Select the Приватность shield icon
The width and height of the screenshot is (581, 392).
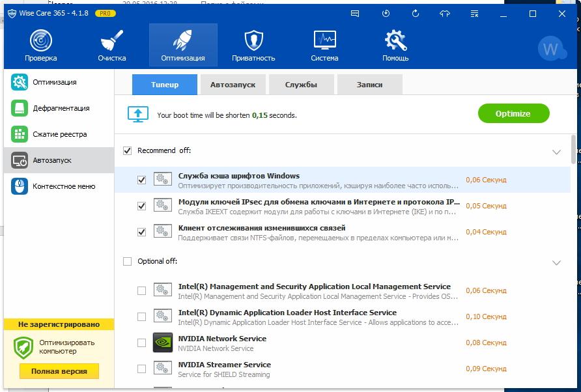[x=253, y=46]
